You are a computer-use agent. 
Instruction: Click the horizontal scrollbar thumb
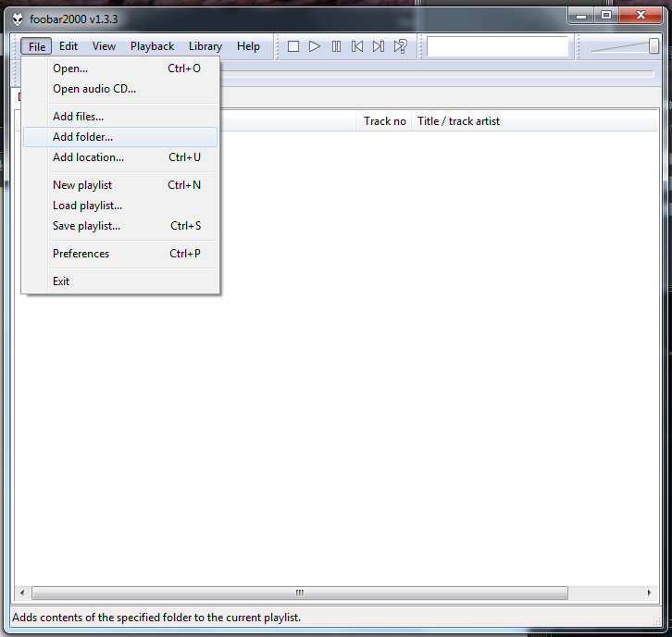300,593
